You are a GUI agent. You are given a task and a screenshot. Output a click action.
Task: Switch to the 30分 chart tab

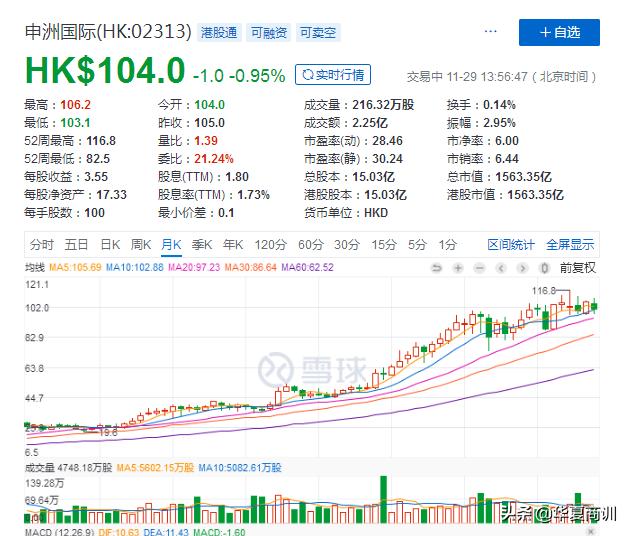[347, 244]
